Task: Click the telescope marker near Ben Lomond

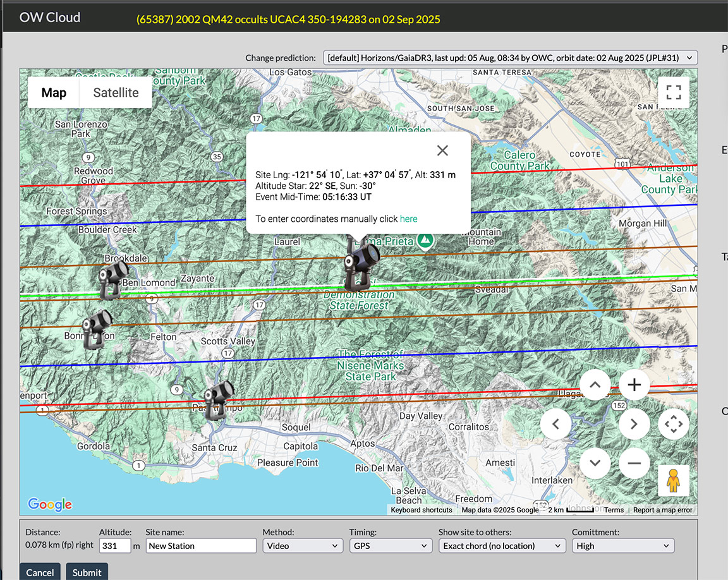Action: coord(112,280)
